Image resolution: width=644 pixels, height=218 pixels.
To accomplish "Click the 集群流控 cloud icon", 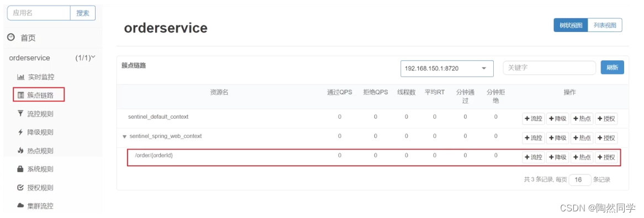I will (20, 206).
